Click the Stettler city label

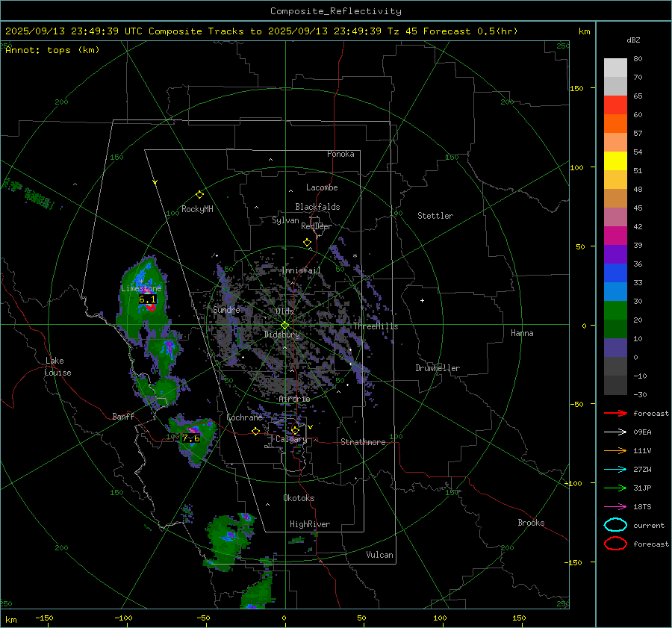coord(435,216)
